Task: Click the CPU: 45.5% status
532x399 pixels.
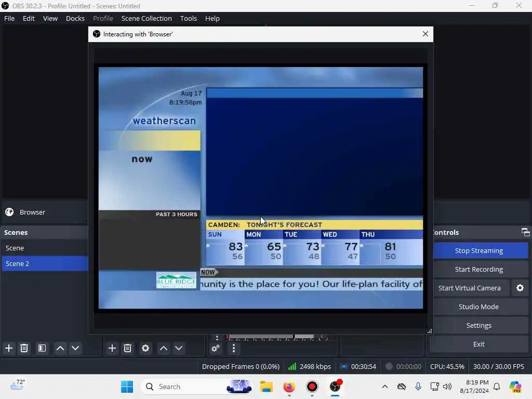Action: (447, 366)
